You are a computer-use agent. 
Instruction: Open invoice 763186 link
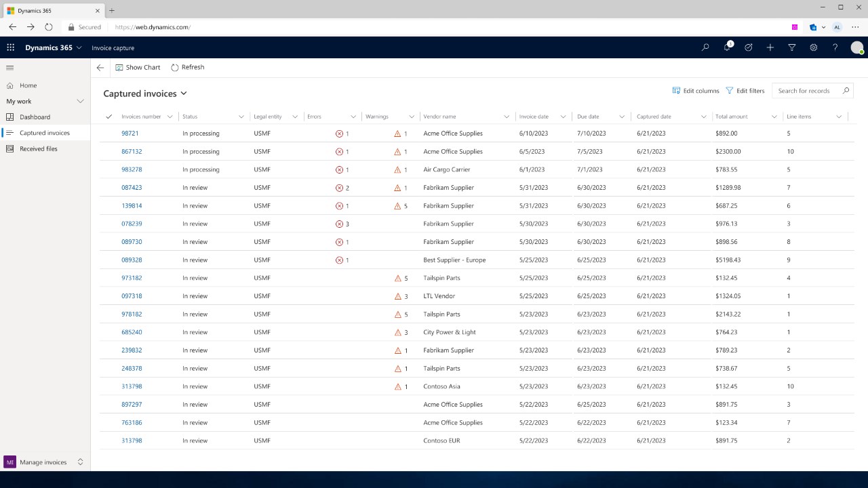click(132, 423)
